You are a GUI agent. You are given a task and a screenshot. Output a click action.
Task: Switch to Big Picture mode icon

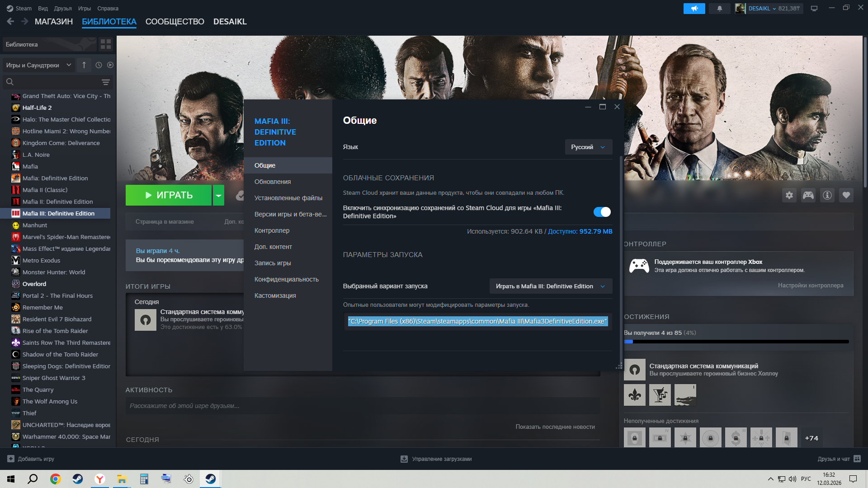click(x=814, y=9)
